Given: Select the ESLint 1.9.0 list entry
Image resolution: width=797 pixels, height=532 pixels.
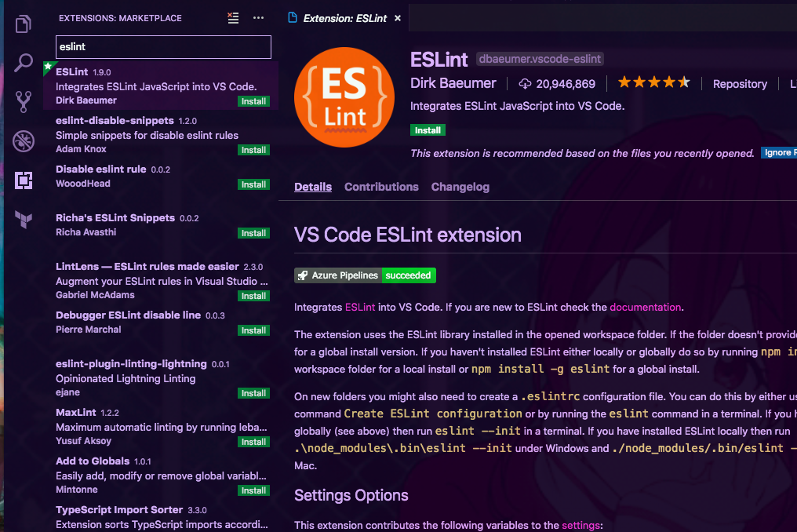Looking at the screenshot, I should [161, 86].
